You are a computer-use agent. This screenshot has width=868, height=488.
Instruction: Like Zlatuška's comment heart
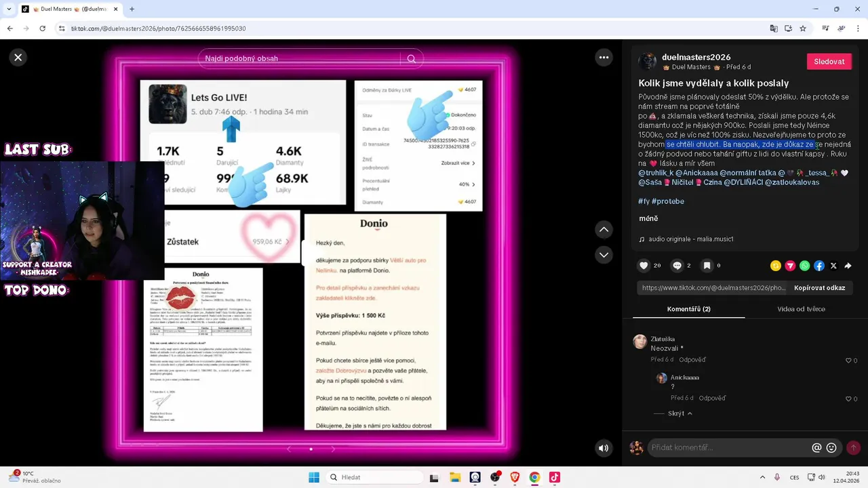(x=848, y=361)
